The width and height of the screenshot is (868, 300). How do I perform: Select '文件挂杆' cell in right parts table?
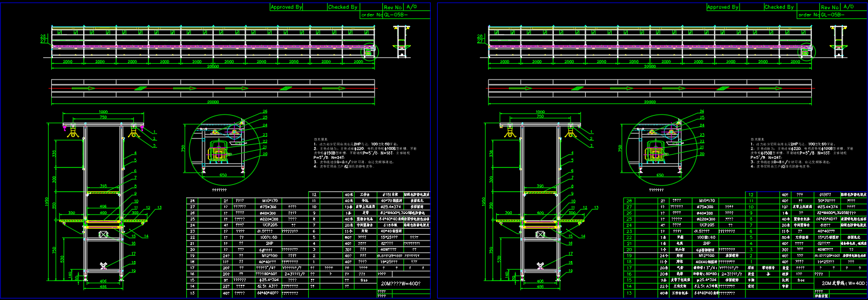tap(802, 237)
